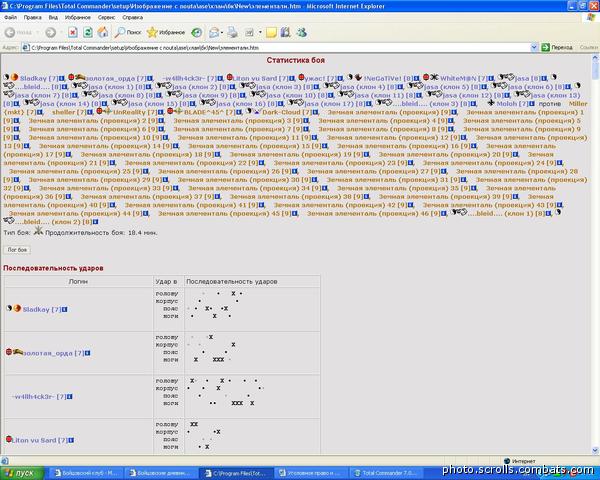Click the page scrollbar down arrow

[595, 450]
